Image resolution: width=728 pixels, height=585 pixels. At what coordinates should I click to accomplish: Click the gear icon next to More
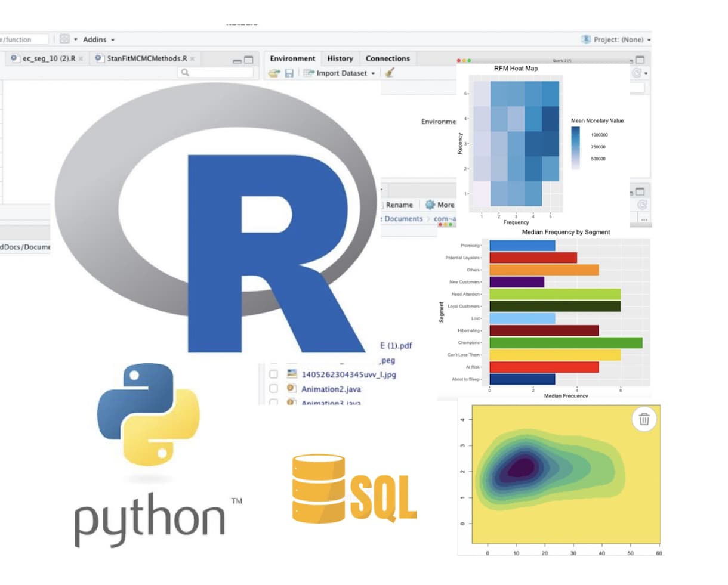tap(430, 205)
